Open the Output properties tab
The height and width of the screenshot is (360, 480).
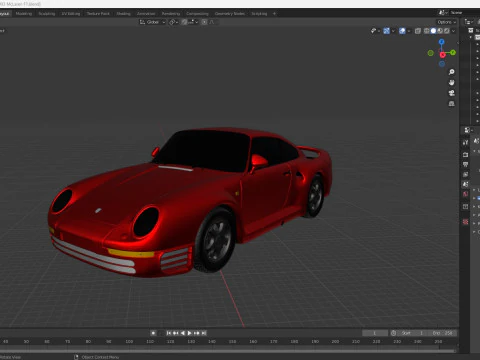(x=466, y=164)
